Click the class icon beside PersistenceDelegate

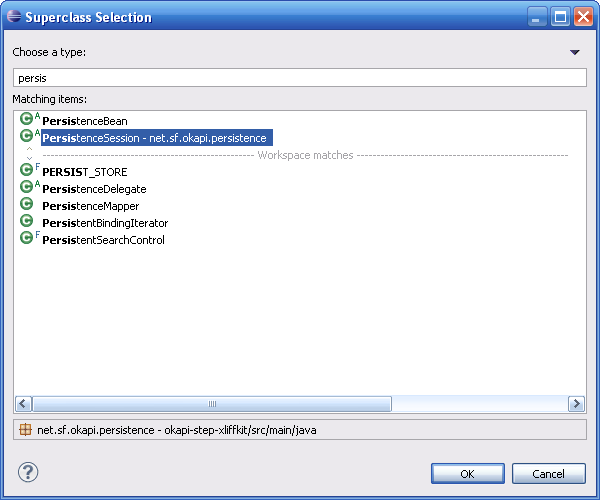pos(26,187)
